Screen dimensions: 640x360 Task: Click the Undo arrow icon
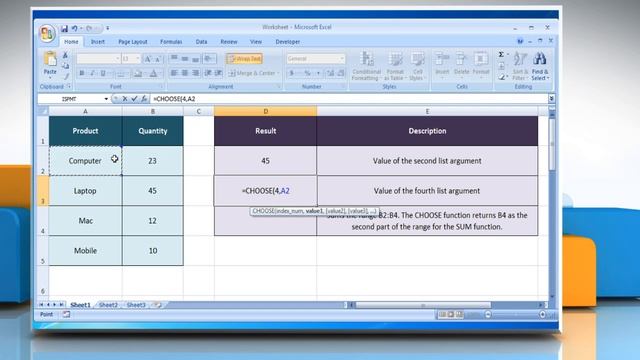75,29
